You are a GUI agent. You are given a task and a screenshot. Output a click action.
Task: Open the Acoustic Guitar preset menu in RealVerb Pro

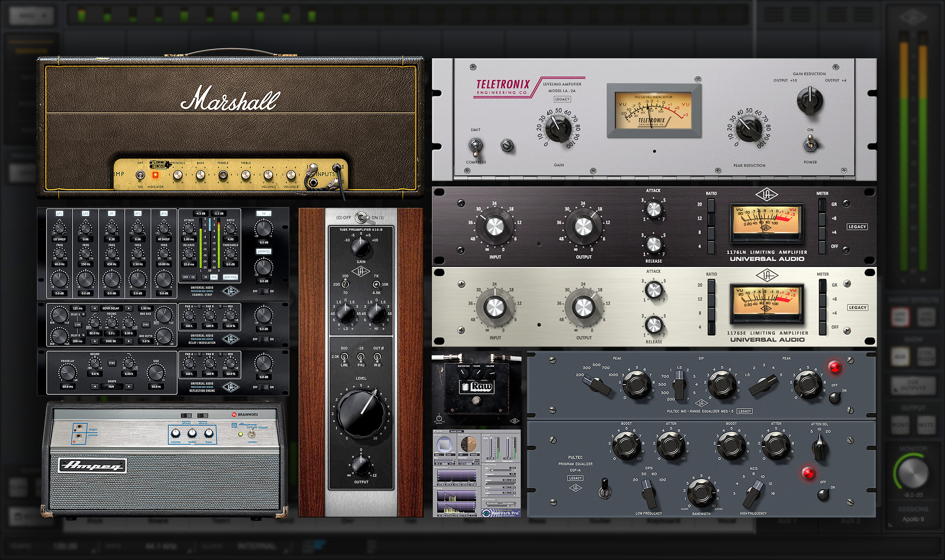[457, 432]
